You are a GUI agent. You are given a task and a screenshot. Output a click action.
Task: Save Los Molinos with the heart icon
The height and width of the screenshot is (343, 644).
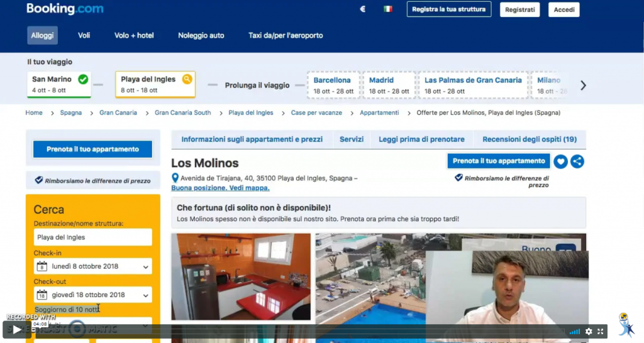pyautogui.click(x=560, y=161)
